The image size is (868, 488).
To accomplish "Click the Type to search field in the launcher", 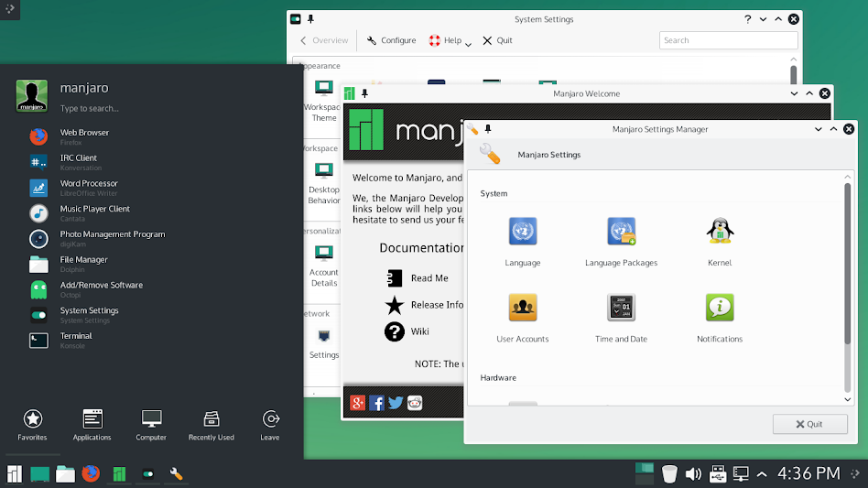I will (x=89, y=108).
